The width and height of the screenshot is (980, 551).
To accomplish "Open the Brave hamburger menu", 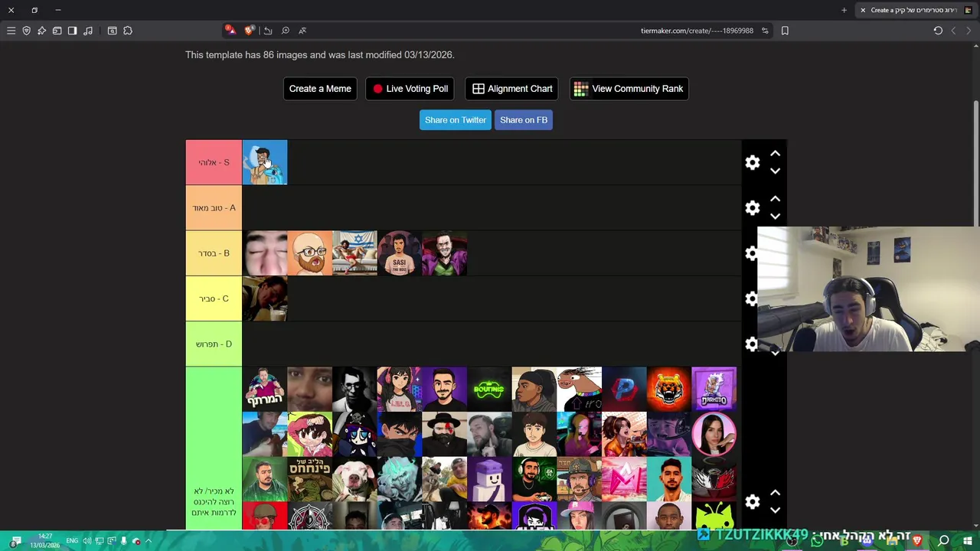I will tap(11, 31).
